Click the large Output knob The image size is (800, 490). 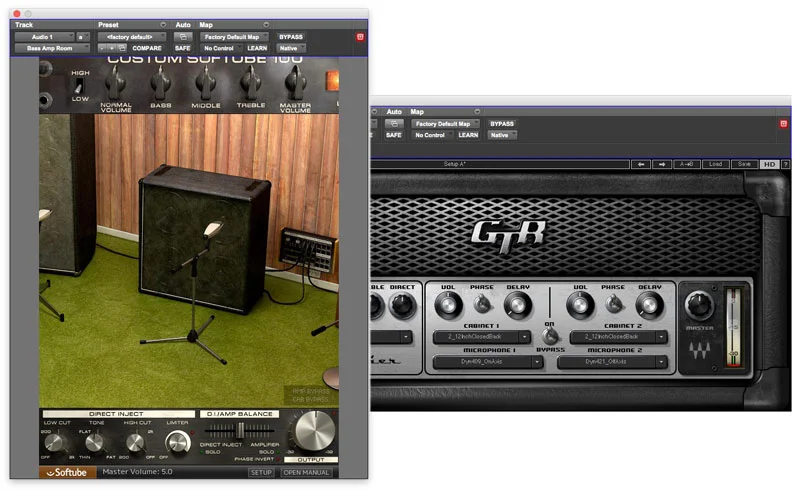(x=315, y=430)
